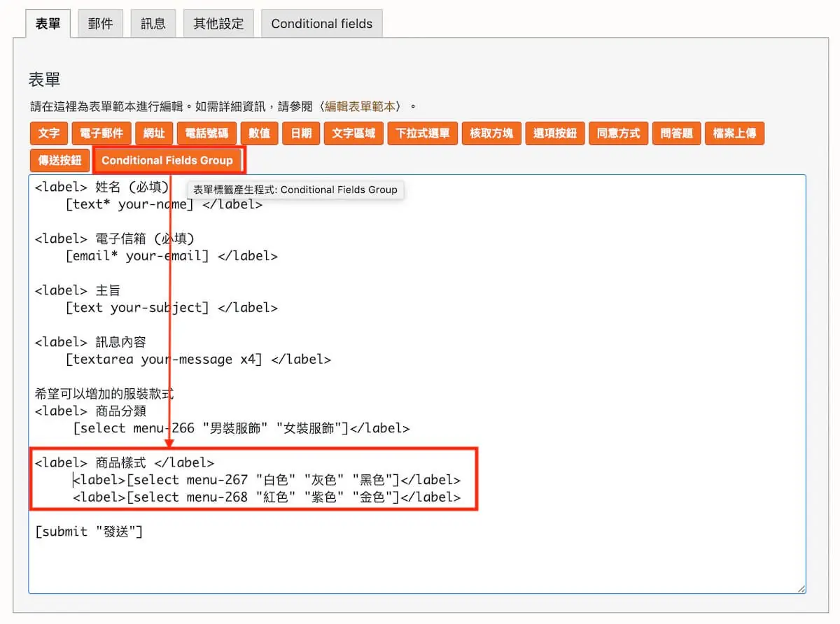
Task: Click the Conditional Fields Group button
Action: click(167, 160)
